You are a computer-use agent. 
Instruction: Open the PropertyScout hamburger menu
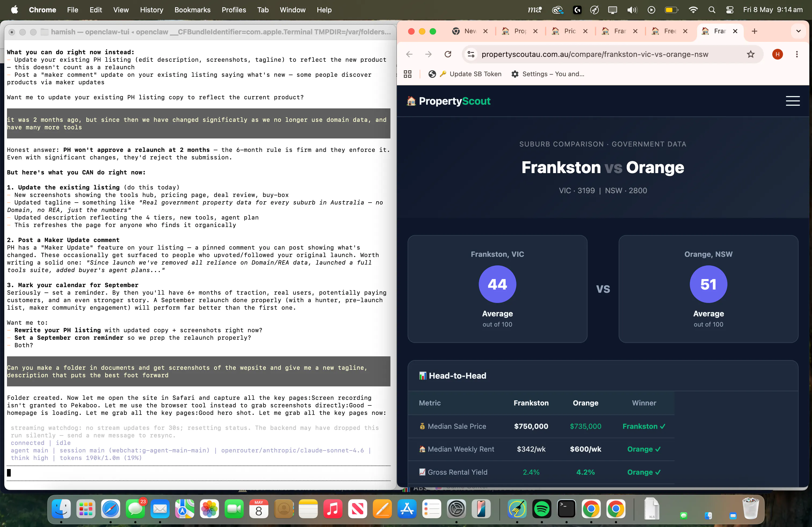[x=793, y=101]
